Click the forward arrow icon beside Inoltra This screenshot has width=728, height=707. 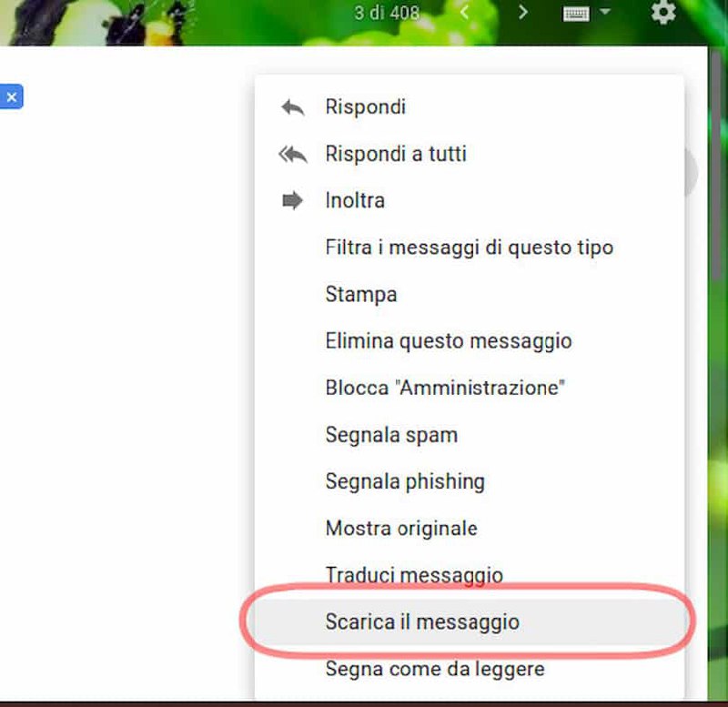[x=292, y=200]
